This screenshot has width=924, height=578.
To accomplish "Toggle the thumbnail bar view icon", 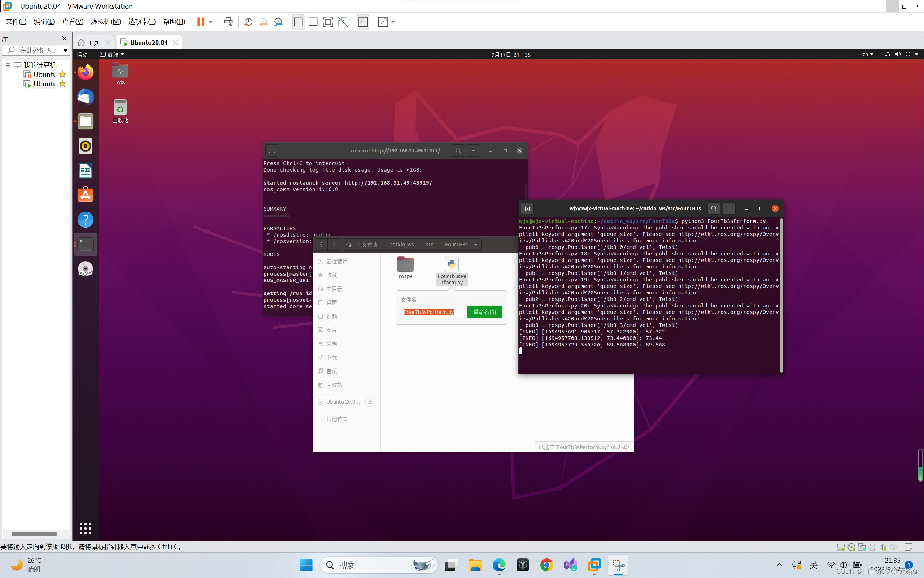I will click(x=313, y=22).
